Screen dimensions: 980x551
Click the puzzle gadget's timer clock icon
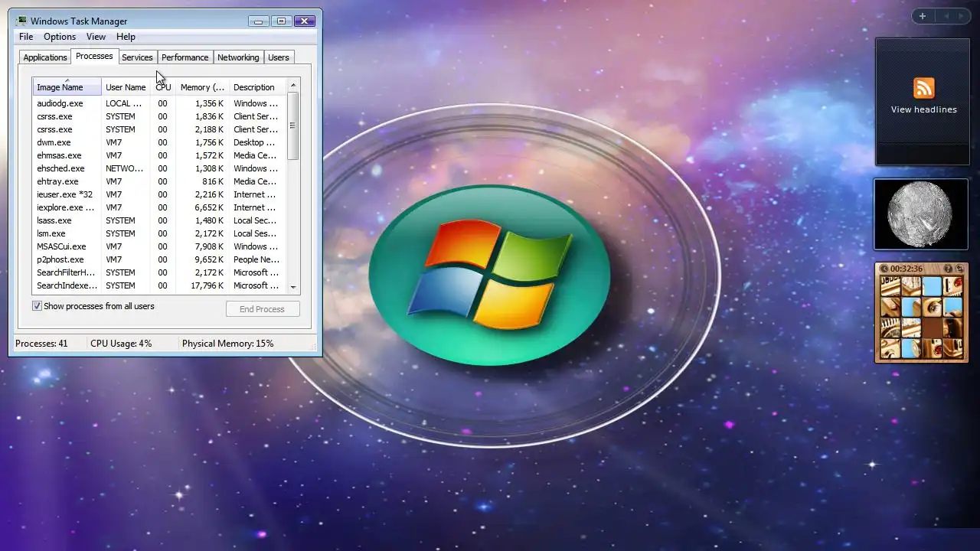click(884, 269)
